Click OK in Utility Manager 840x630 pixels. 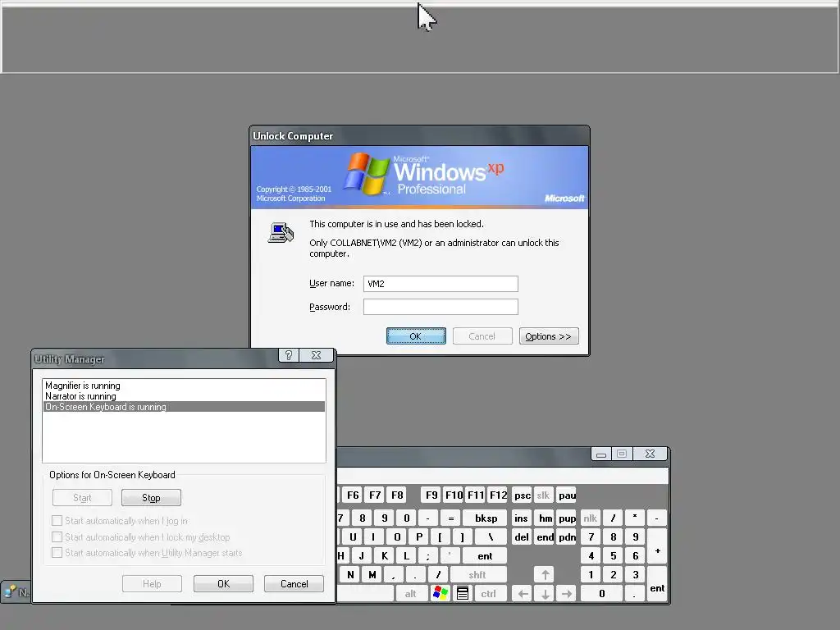[223, 583]
